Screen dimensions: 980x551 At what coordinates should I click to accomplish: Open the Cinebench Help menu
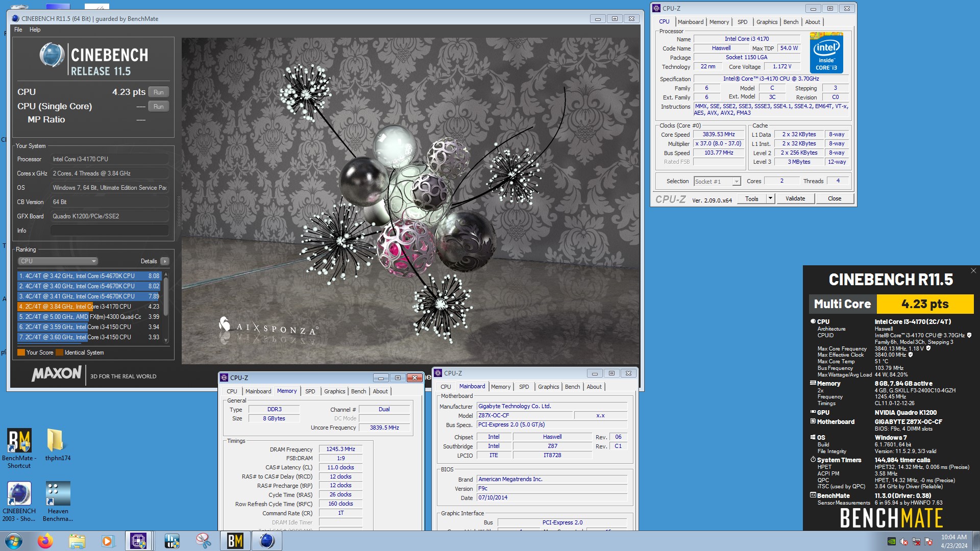pos(35,30)
